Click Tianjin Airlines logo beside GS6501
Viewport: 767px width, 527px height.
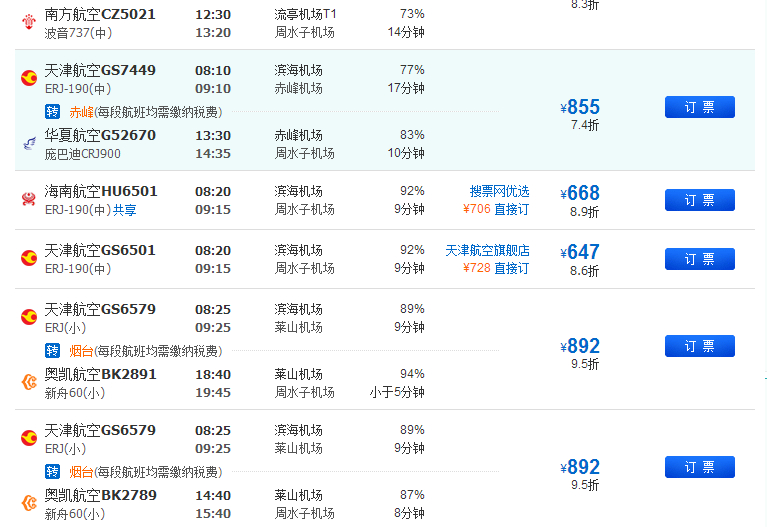point(29,258)
